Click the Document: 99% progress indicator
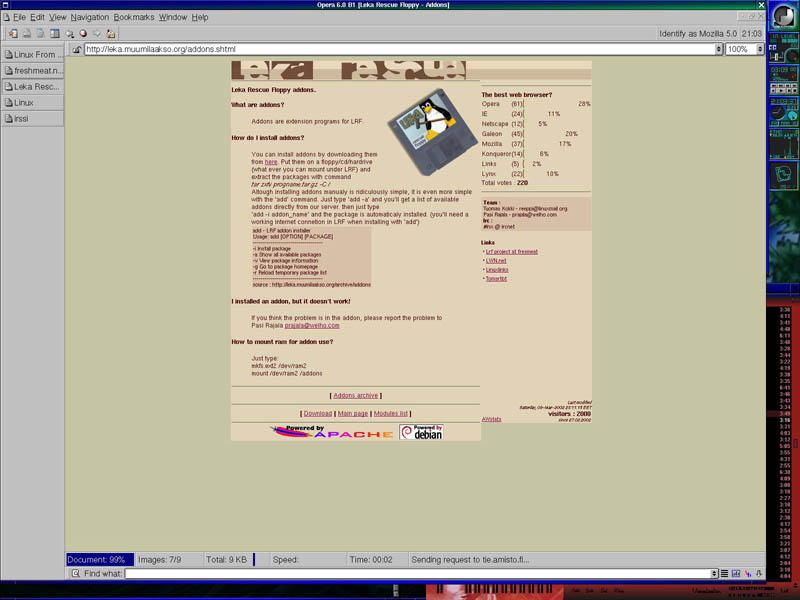Image resolution: width=800 pixels, height=600 pixels. coord(100,560)
